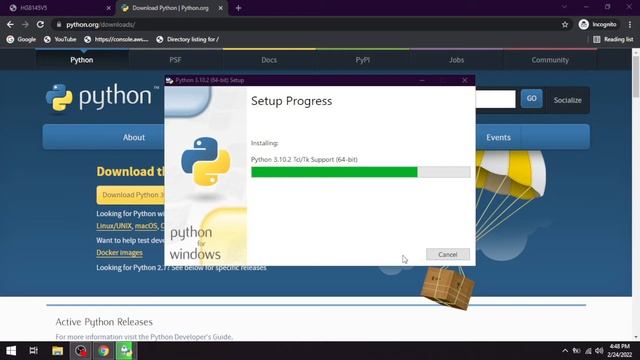640x360 pixels.
Task: Open the Directory listing bookmark
Action: pos(188,39)
